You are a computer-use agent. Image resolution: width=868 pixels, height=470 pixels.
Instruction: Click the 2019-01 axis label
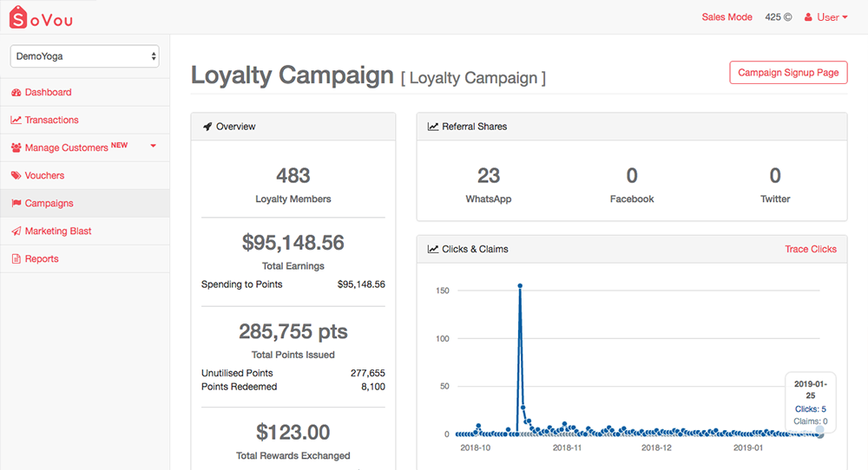748,447
